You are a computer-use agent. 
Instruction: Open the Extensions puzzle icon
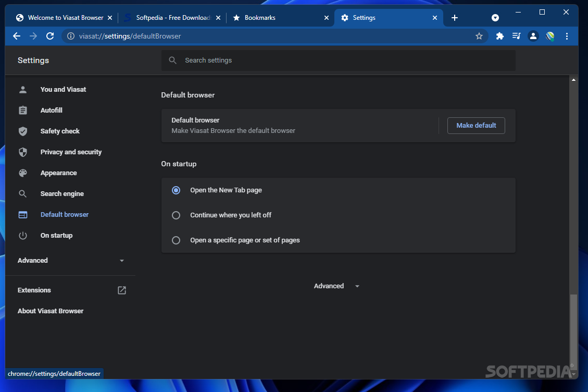coord(499,36)
